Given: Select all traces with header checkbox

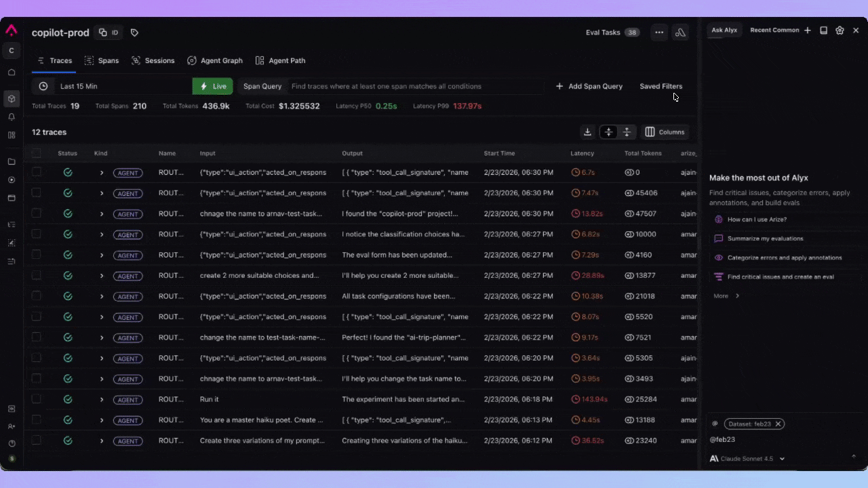Looking at the screenshot, I should pos(37,153).
